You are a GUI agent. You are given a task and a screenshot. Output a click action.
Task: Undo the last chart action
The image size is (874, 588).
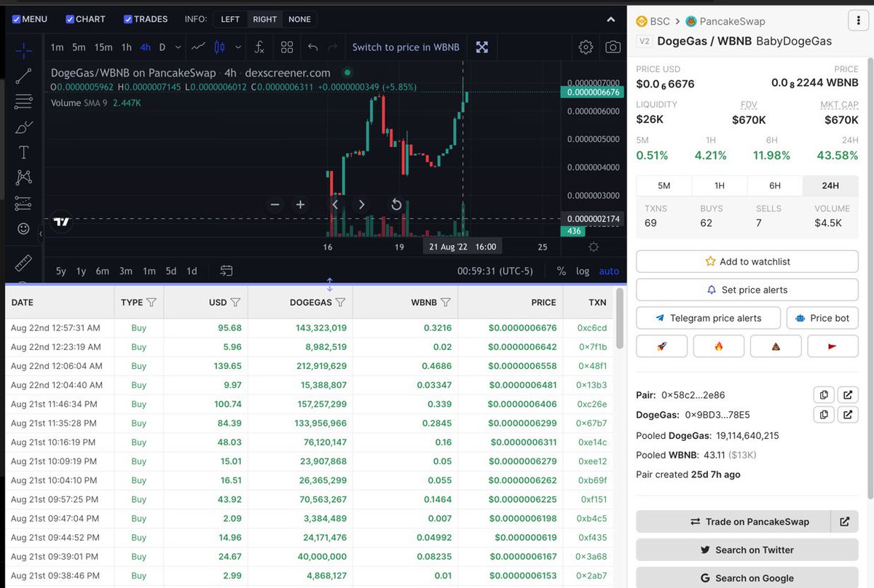(313, 47)
